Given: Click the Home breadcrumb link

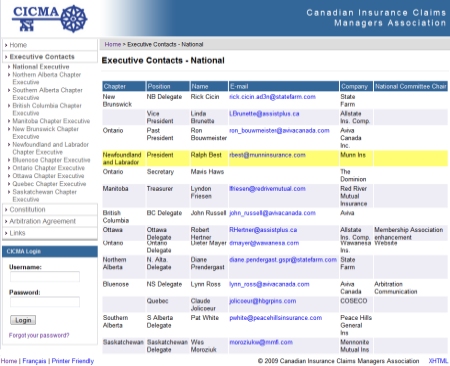Looking at the screenshot, I should click(113, 44).
